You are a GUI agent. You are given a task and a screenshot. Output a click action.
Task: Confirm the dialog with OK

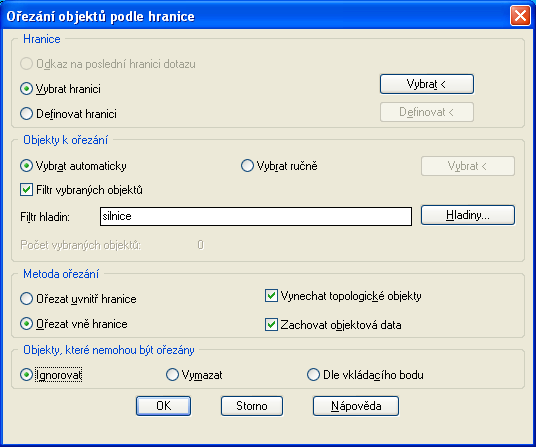[163, 406]
